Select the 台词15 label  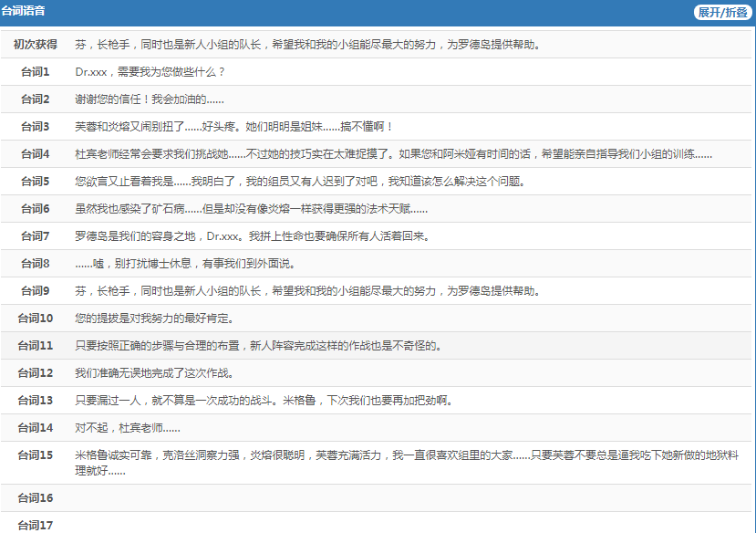36,455
